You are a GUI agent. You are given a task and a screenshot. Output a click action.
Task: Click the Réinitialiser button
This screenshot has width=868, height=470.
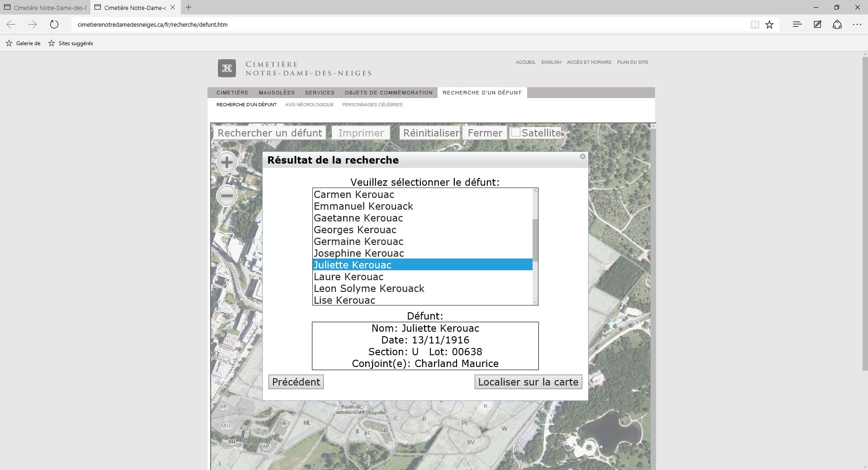pos(430,133)
